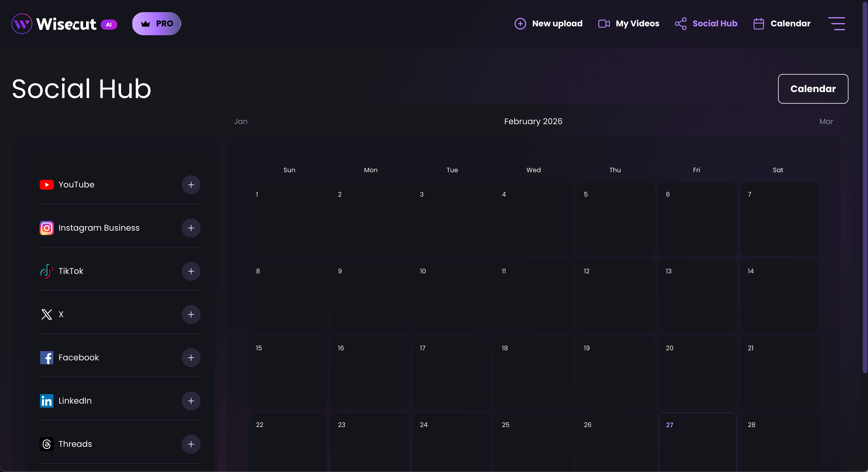
Task: Click the Wisecut logo
Action: click(x=64, y=24)
